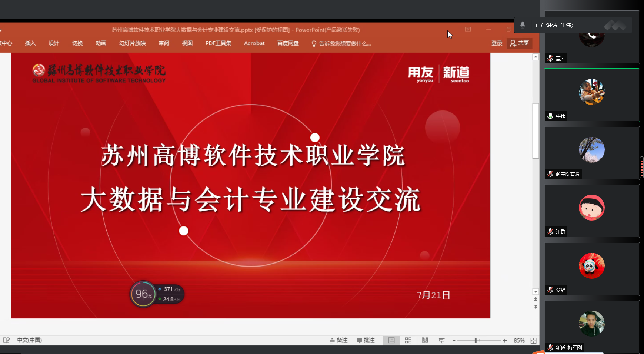Toggle the 备注 notes pane
644x354 pixels.
pyautogui.click(x=338, y=340)
